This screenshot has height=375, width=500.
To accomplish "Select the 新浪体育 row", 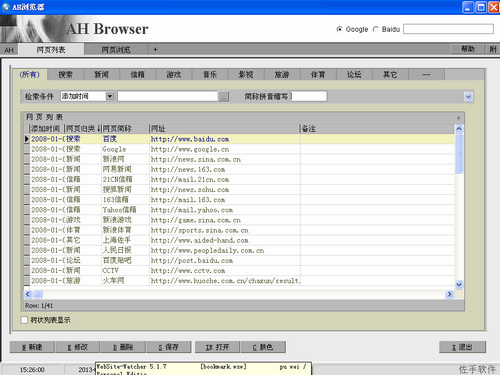I will point(239,230).
